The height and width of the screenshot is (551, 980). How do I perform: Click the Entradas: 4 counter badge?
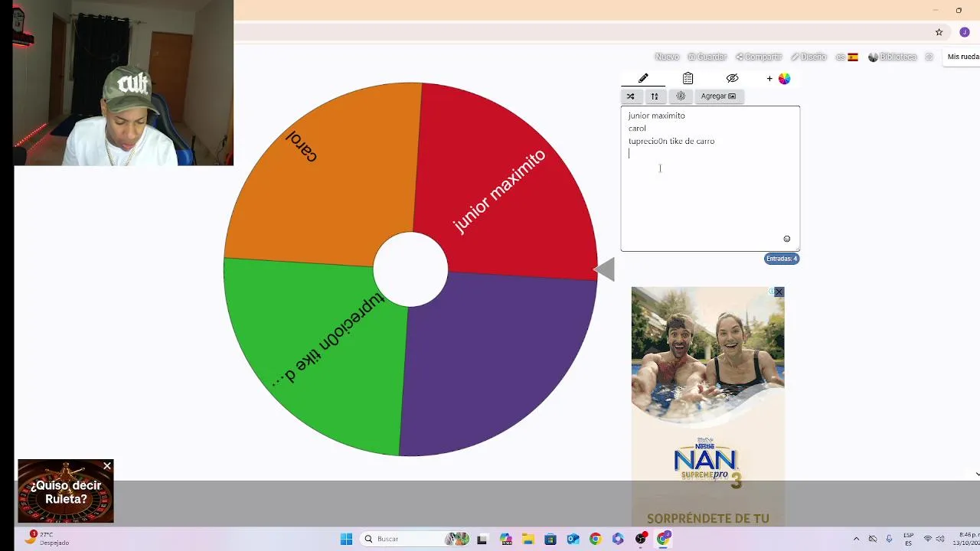pos(782,259)
